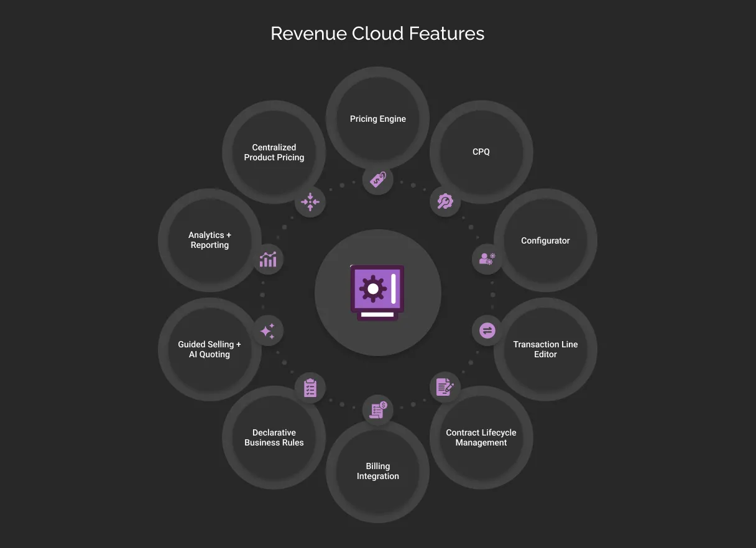Select the Billing Integration circle
The image size is (756, 548).
pyautogui.click(x=377, y=470)
